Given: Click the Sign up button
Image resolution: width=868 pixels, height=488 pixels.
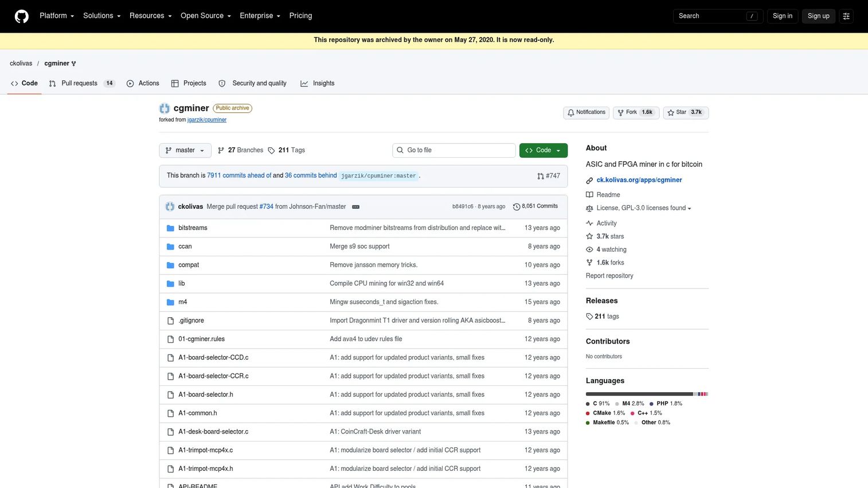Looking at the screenshot, I should click(x=818, y=16).
